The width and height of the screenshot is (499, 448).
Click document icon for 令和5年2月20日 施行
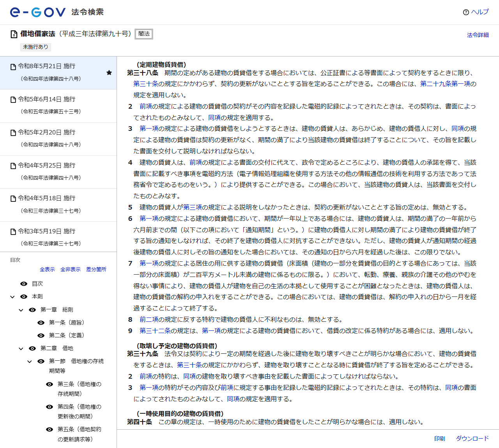(x=13, y=133)
